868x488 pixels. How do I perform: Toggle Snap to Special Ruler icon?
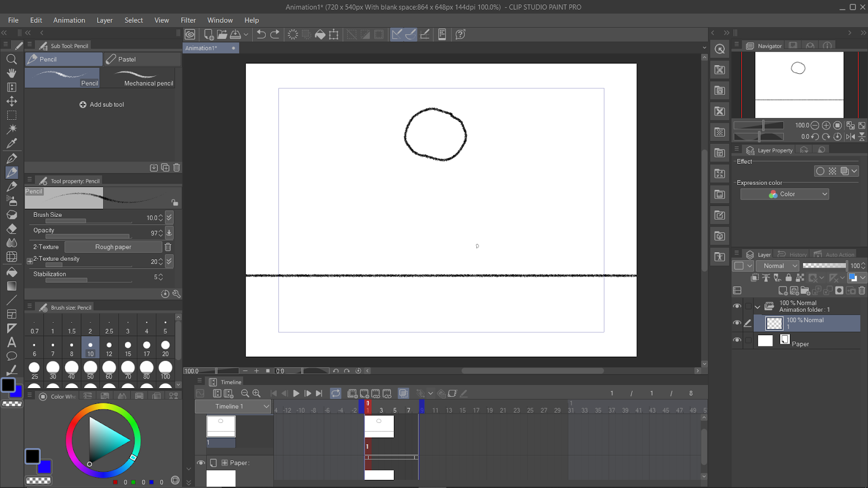[x=411, y=34]
